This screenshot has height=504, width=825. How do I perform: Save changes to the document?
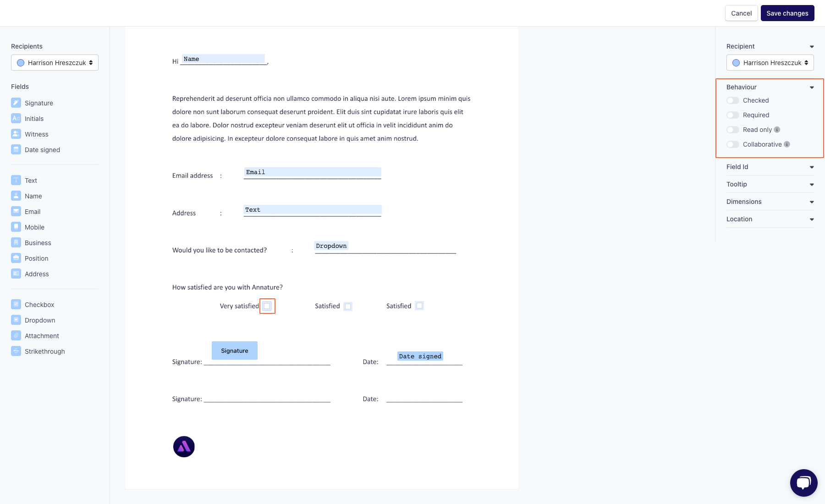point(787,13)
